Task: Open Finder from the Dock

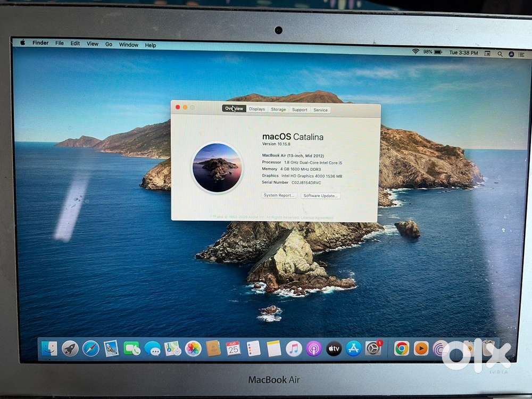Action: click(49, 348)
